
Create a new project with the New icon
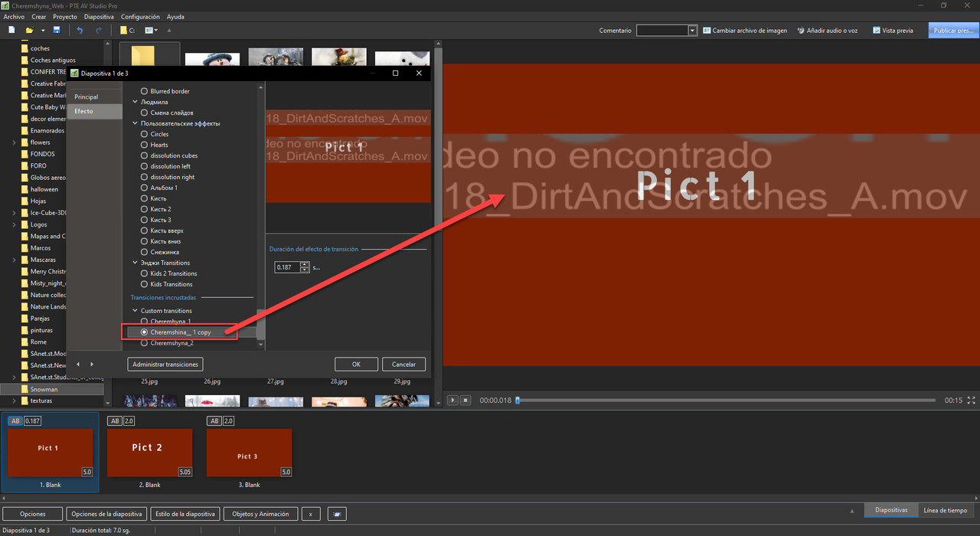coord(11,31)
